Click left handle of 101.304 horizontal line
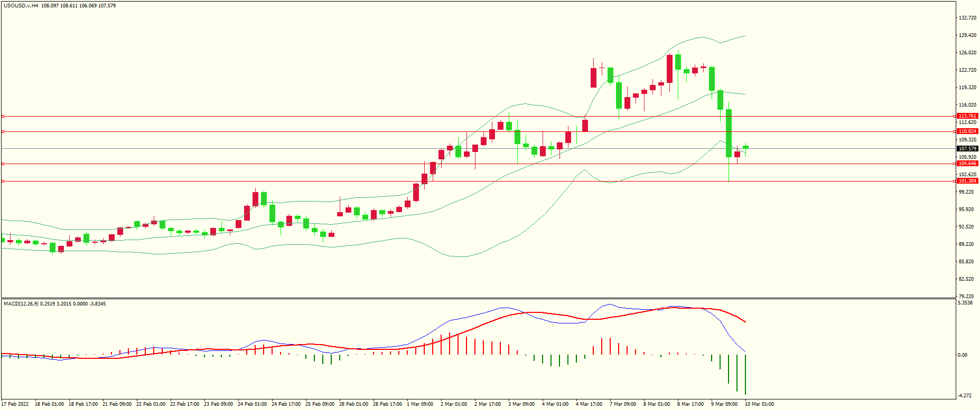The image size is (980, 410). click(x=3, y=181)
